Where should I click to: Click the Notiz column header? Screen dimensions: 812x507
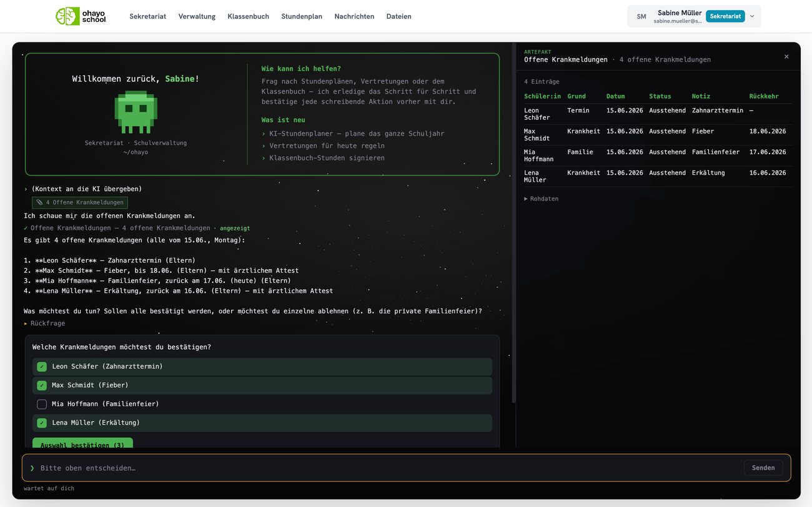click(x=701, y=96)
